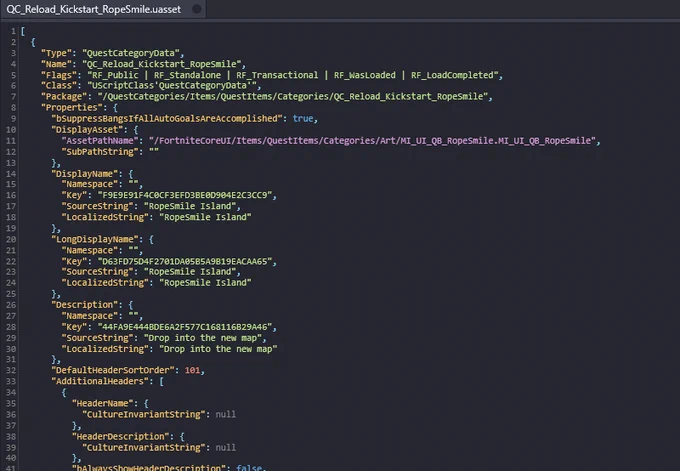Click the "QuestCategoryData" Type value
680x471 pixels.
[131, 53]
